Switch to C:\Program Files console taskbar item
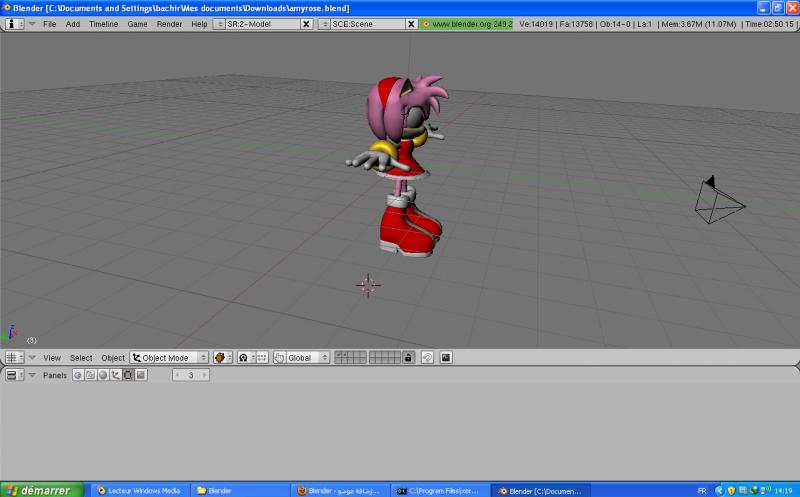 [x=440, y=490]
